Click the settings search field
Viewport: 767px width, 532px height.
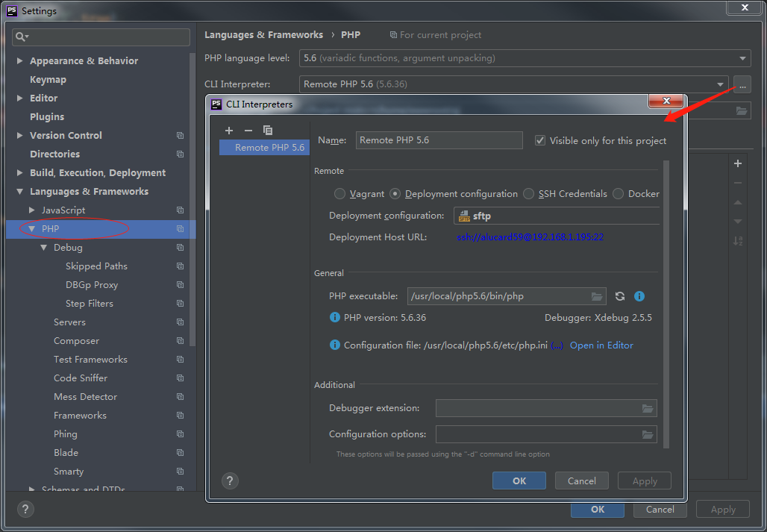coord(101,37)
